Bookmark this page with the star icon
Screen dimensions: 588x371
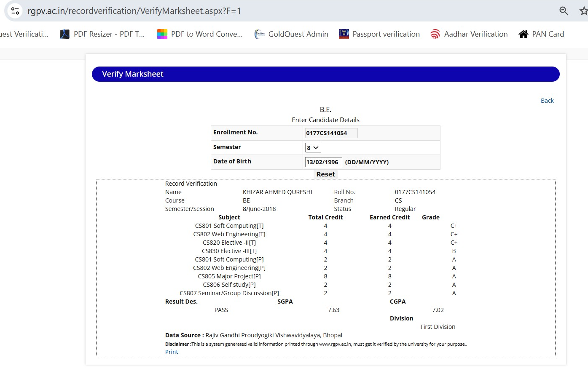coord(583,11)
